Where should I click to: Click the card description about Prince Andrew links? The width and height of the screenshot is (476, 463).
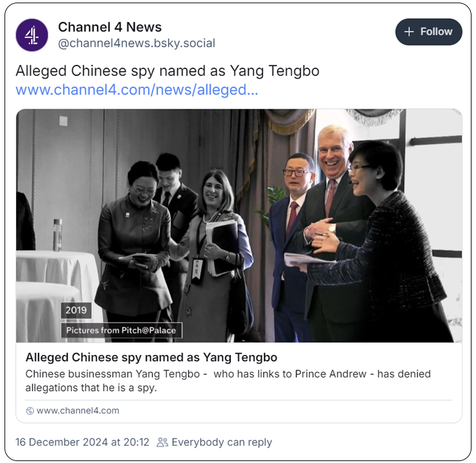[x=228, y=381]
